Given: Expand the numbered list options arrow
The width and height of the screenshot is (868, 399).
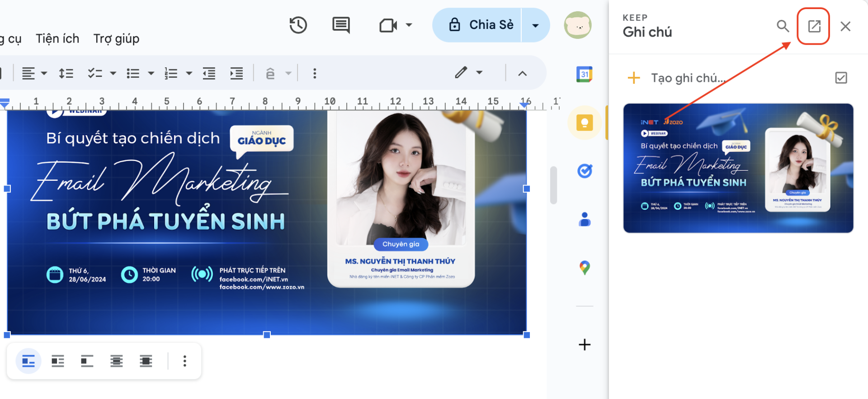Looking at the screenshot, I should pyautogui.click(x=189, y=73).
